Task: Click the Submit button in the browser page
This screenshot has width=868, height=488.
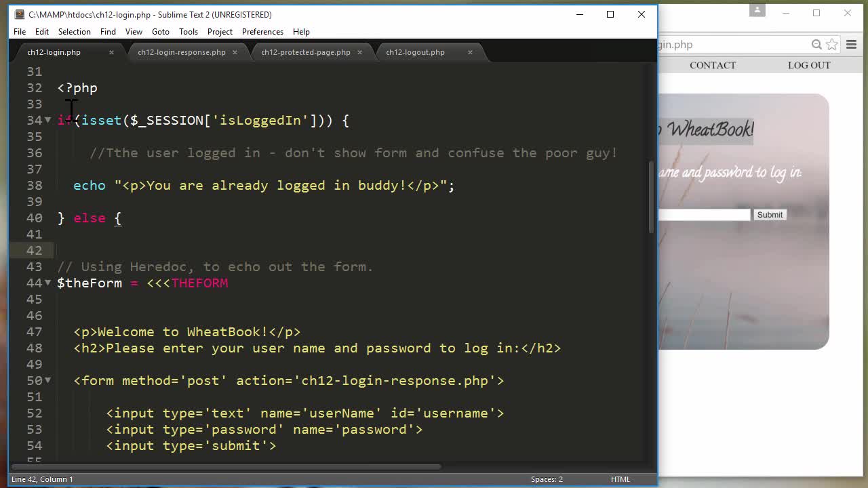Action: pyautogui.click(x=770, y=215)
